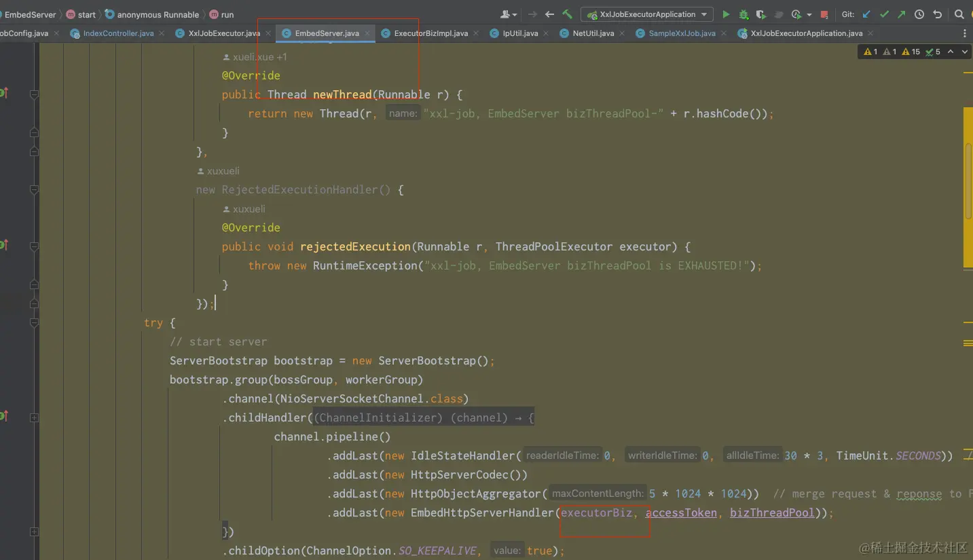Click the 5 typos inspection indicator
The image size is (973, 560).
[933, 52]
